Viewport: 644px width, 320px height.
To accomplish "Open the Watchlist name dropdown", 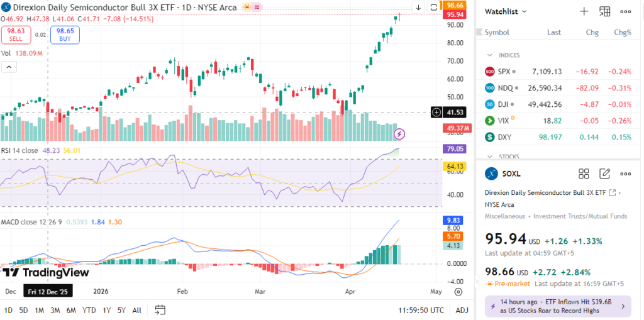I will tap(506, 11).
